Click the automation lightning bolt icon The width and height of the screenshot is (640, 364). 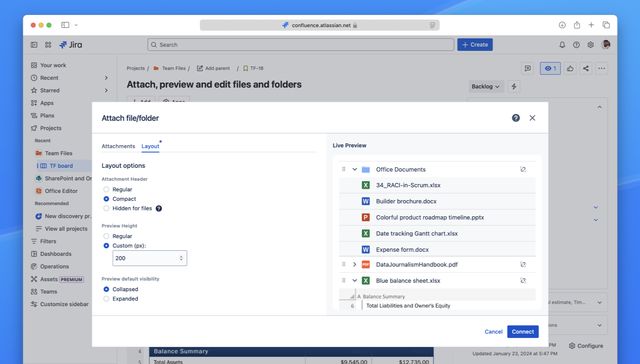click(x=514, y=86)
